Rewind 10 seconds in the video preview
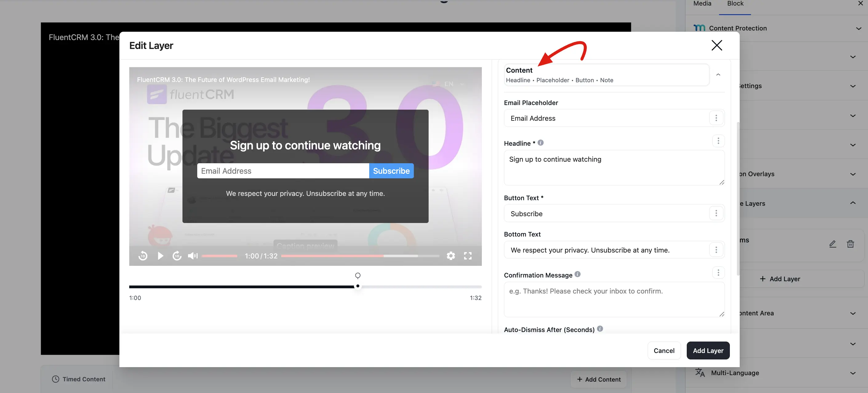The height and width of the screenshot is (393, 868). click(x=143, y=256)
